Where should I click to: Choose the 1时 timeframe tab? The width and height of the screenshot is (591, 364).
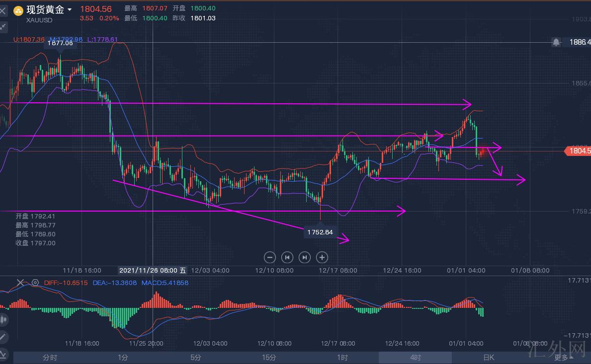coord(342,358)
